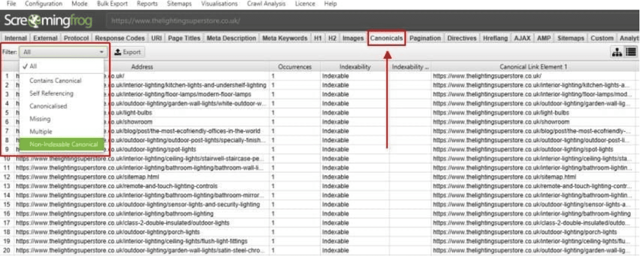Select 'Non-Indexable Canonical' filter option
This screenshot has width=644, height=268.
coord(61,145)
